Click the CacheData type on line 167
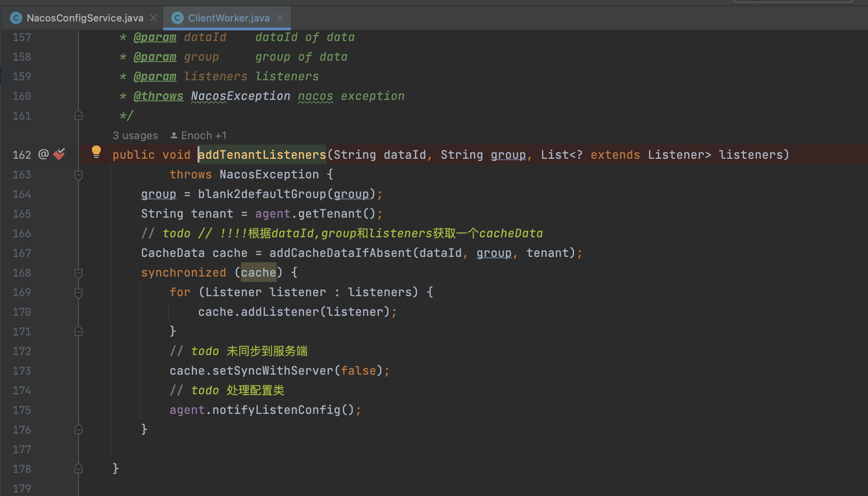The image size is (868, 496). [x=173, y=253]
